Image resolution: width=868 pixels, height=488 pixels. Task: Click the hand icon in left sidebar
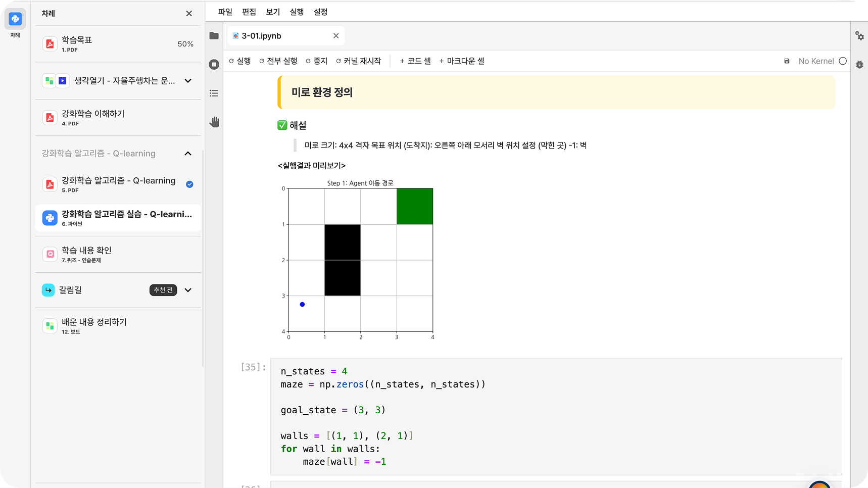coord(214,122)
